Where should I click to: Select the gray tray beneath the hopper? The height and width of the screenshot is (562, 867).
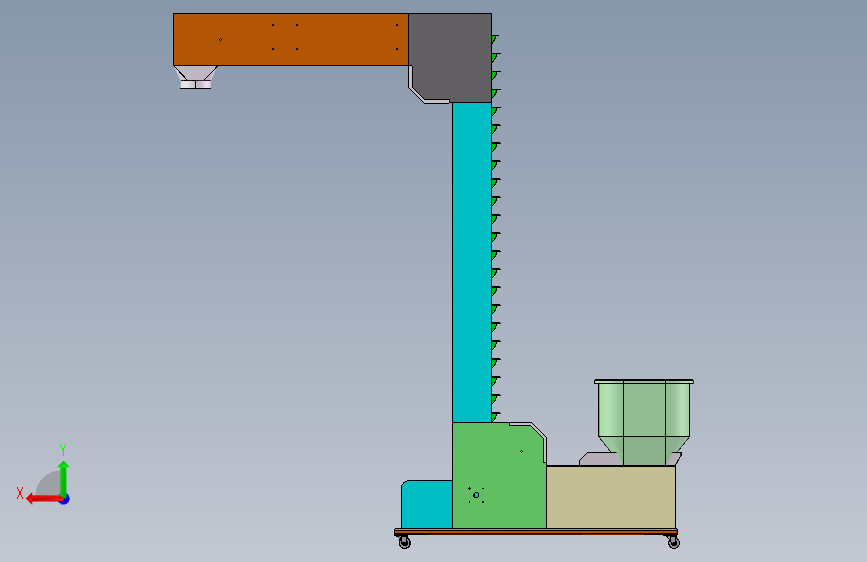pyautogui.click(x=601, y=459)
